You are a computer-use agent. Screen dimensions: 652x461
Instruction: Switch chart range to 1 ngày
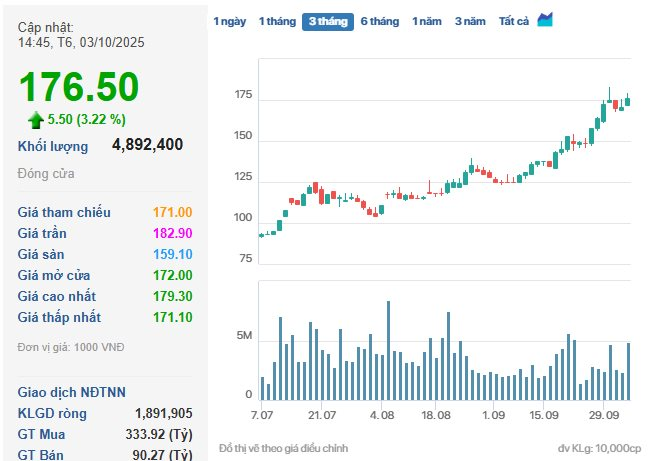click(x=229, y=21)
